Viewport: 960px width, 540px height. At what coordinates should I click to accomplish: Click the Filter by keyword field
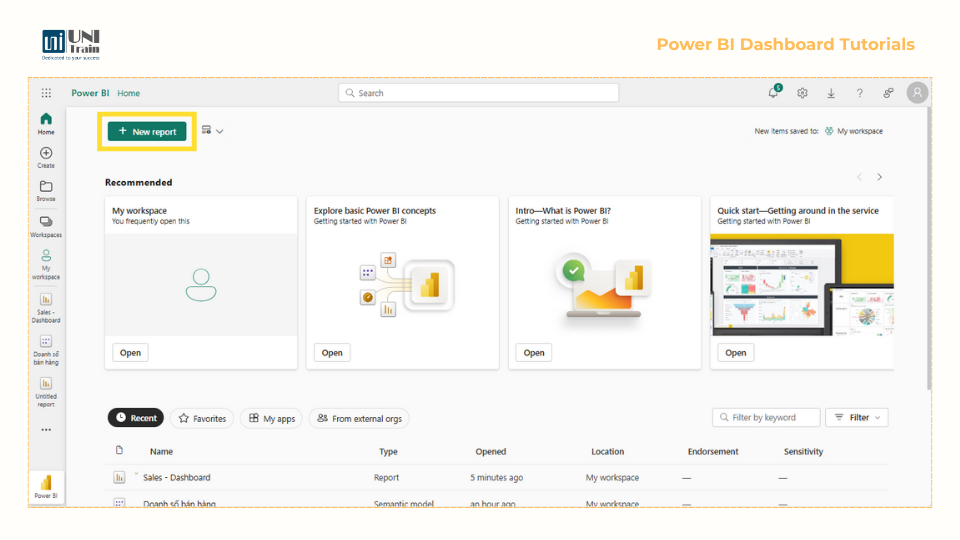point(766,418)
